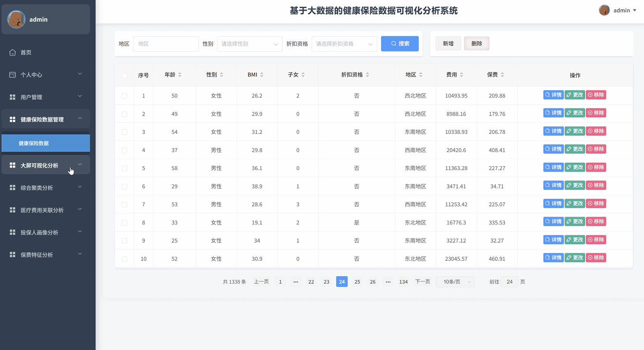644x350 pixels.
Task: Click the grid icon beside 用户管理
Action: (x=12, y=97)
